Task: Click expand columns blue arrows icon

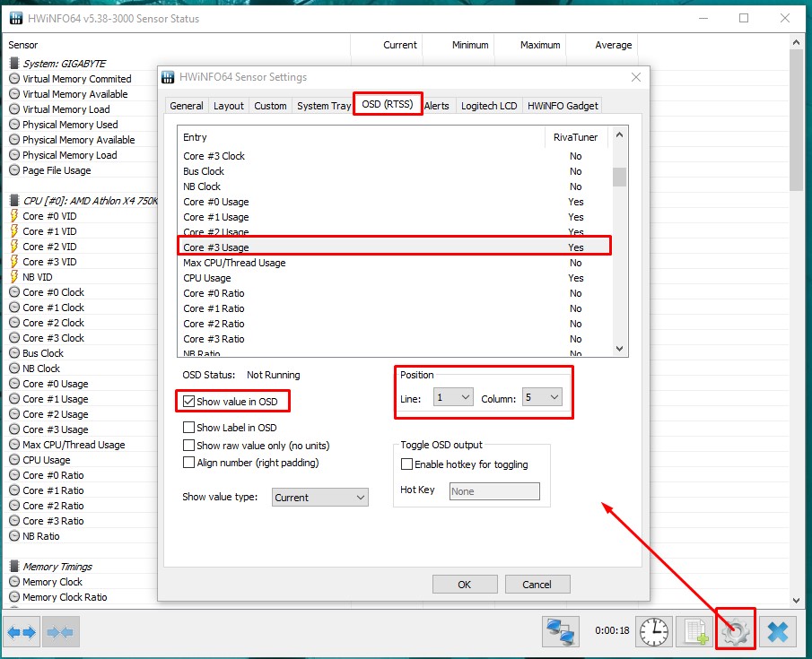Action: point(22,631)
